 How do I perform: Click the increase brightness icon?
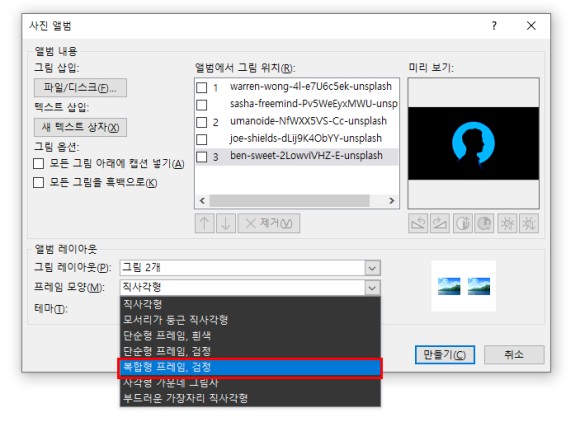(507, 223)
